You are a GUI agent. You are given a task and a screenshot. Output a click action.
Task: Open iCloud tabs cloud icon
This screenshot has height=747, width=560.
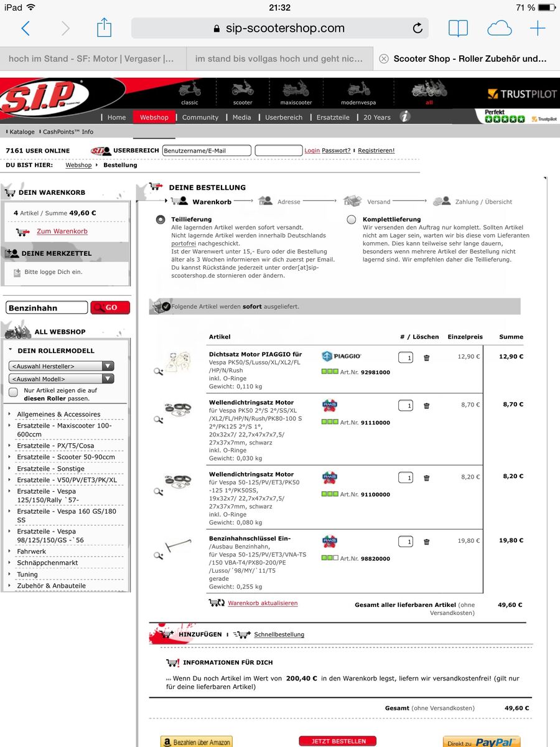tap(499, 28)
